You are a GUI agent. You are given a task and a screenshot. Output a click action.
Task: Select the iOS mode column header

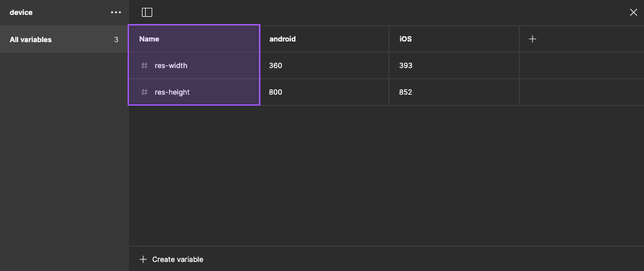406,39
